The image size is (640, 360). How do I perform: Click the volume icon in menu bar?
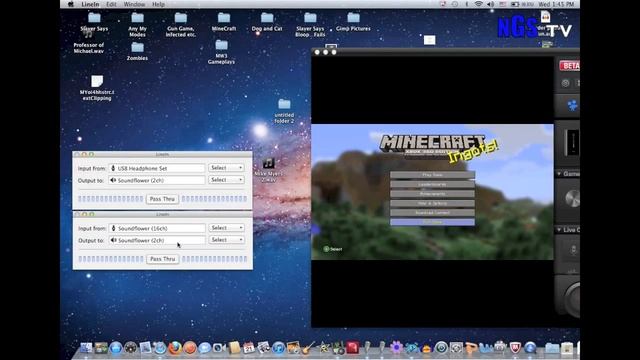[x=491, y=4]
